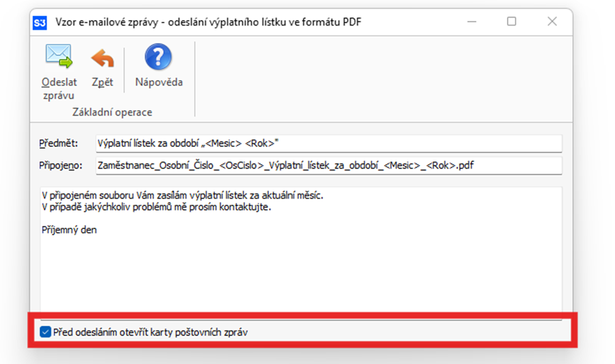Viewport: 615px width, 364px height.
Task: Click the 'Před odesláním otevřít karty poštovních zpráv' label
Action: point(150,333)
